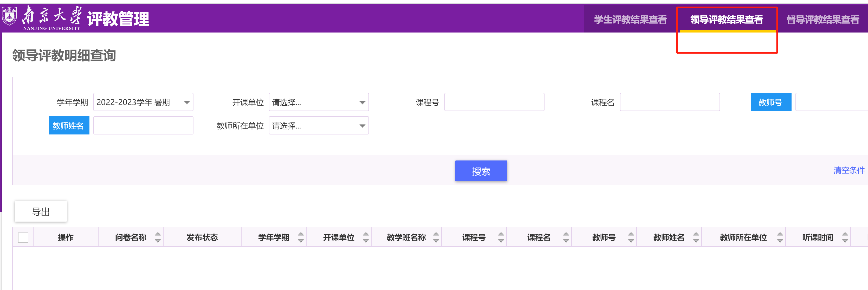Sort table by 学年学期 column
Viewport: 868px width, 290px height.
[301, 237]
